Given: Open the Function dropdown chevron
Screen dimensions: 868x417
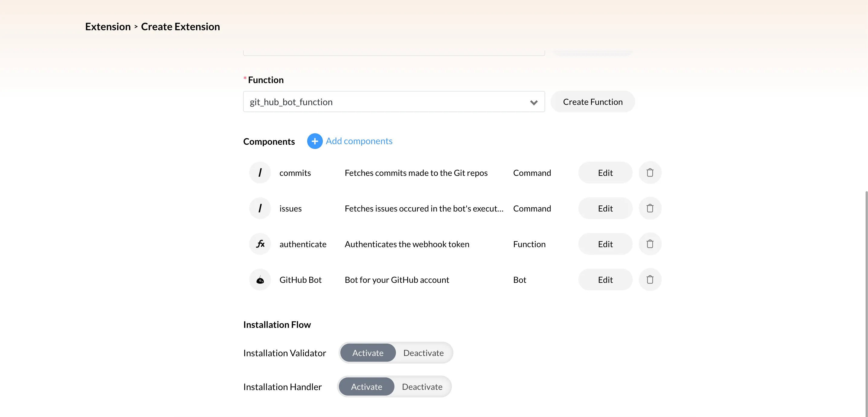Looking at the screenshot, I should point(533,102).
